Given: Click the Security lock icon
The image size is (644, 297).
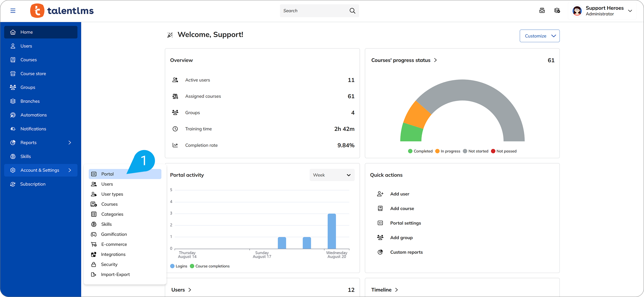Looking at the screenshot, I should [94, 265].
